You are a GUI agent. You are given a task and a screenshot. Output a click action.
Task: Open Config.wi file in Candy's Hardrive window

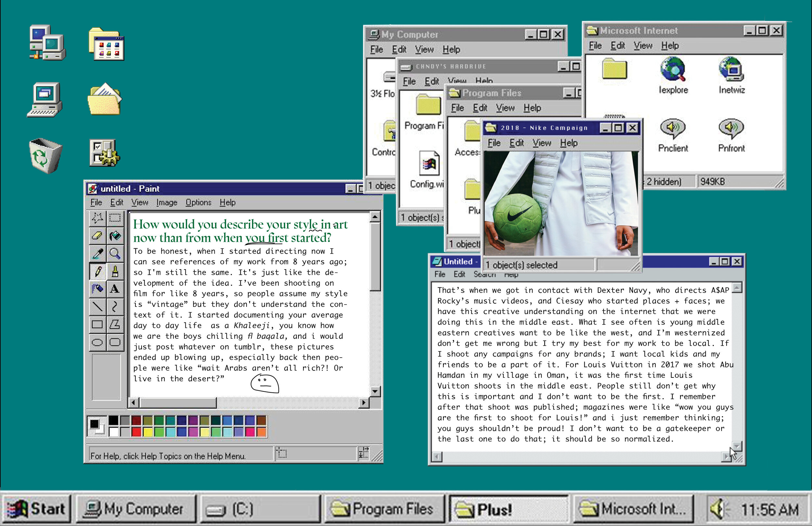428,170
